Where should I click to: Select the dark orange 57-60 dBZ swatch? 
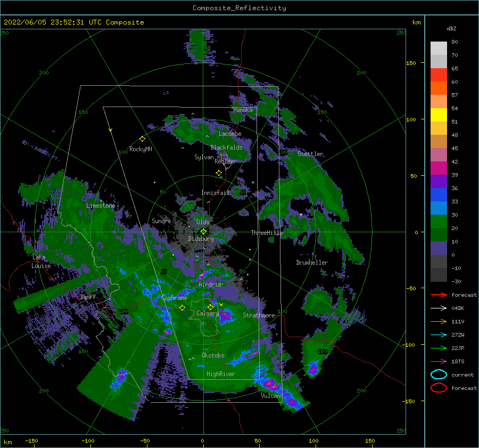click(439, 88)
